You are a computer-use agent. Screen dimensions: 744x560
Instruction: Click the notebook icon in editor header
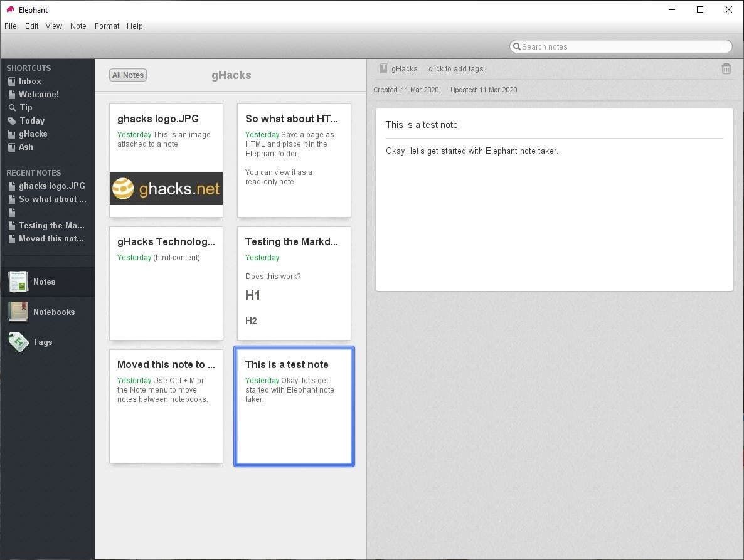[x=383, y=69]
